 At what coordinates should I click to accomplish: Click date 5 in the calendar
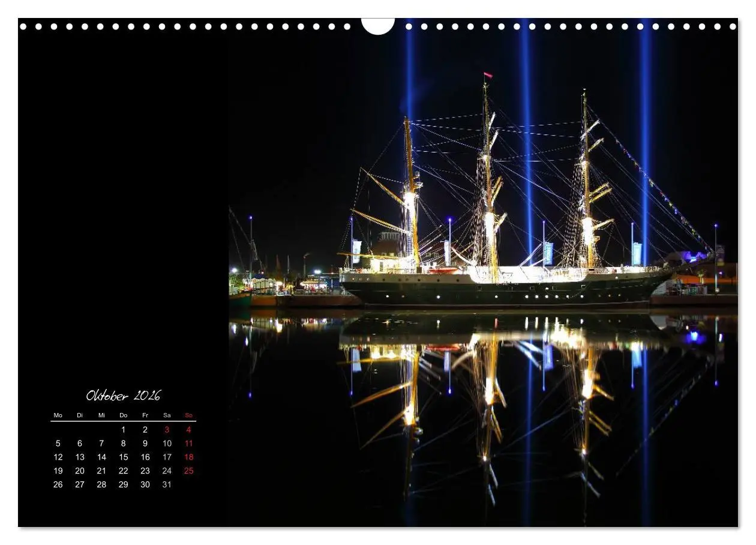point(58,444)
